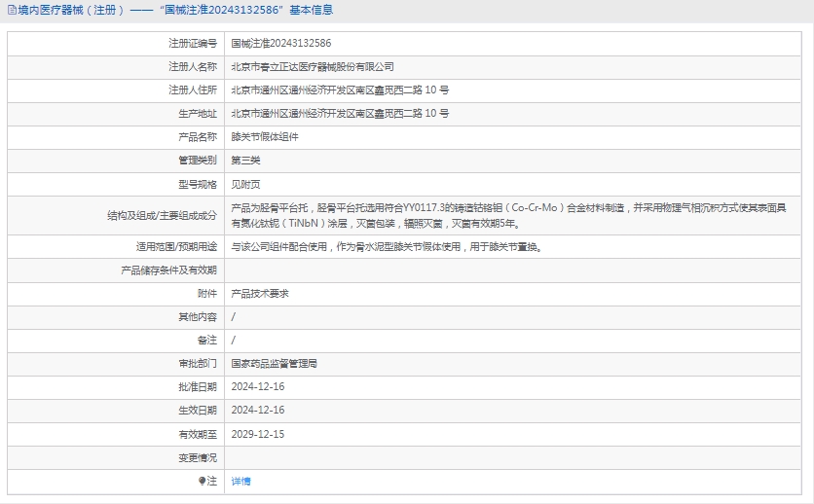Image resolution: width=814 pixels, height=504 pixels.
Task: Click the document icon in the page header
Action: coord(11,11)
